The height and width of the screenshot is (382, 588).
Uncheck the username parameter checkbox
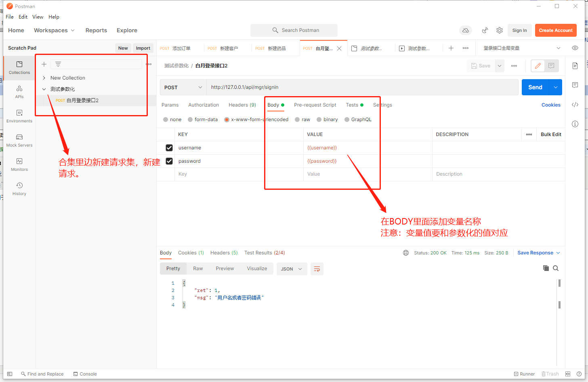(169, 148)
